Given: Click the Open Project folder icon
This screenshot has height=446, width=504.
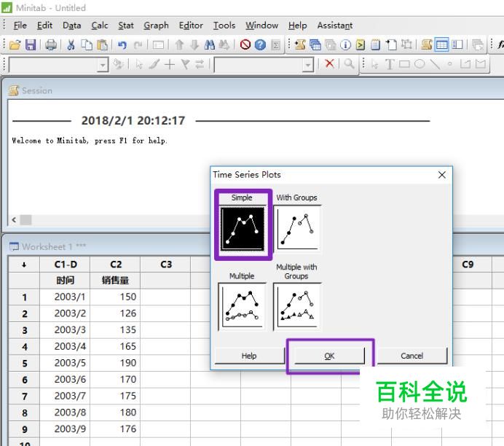Looking at the screenshot, I should pos(15,44).
